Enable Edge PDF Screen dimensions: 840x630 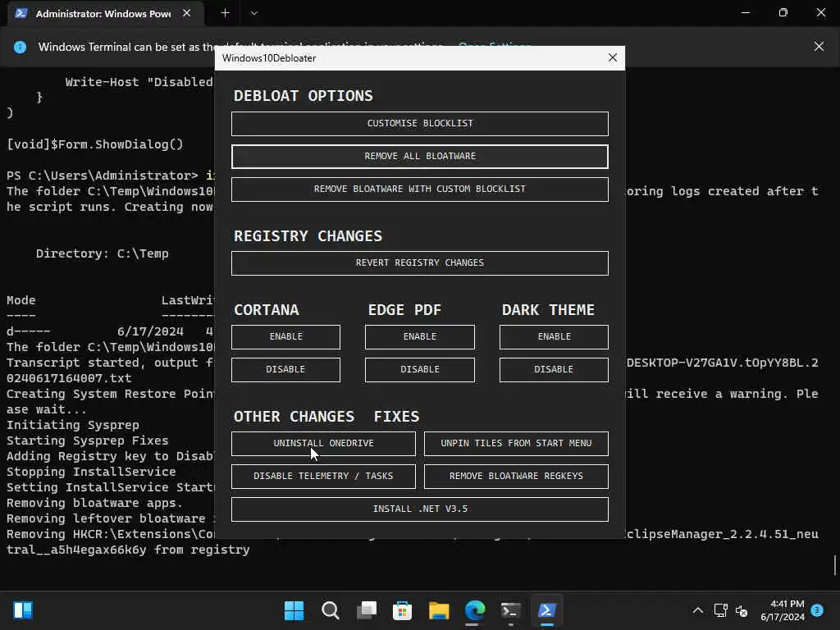[x=419, y=336]
